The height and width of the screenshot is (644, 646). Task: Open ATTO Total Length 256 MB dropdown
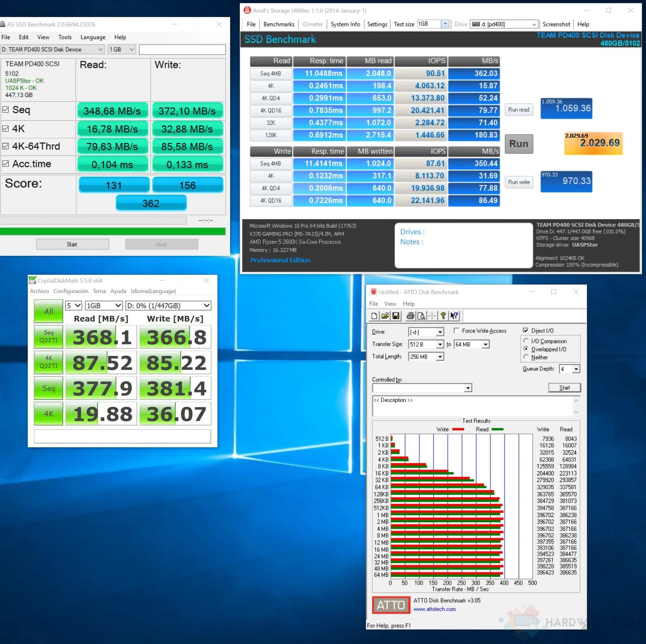click(x=426, y=357)
